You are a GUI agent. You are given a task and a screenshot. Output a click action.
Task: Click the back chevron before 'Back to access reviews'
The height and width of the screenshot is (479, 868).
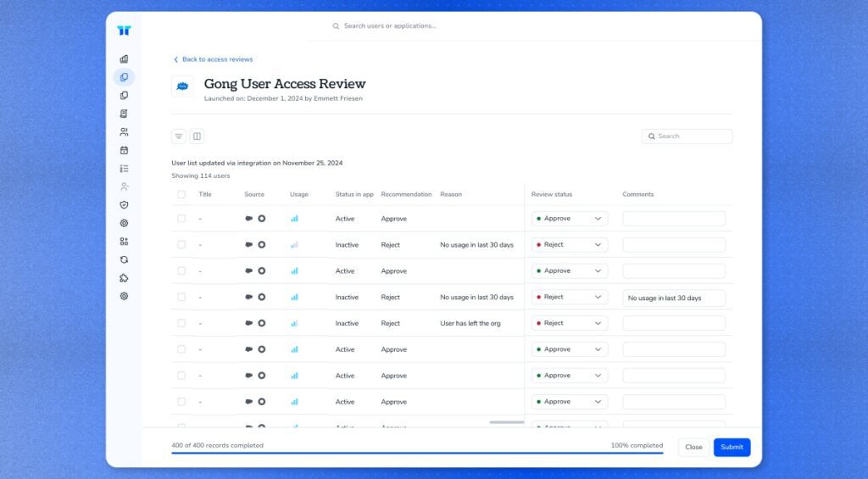point(176,59)
